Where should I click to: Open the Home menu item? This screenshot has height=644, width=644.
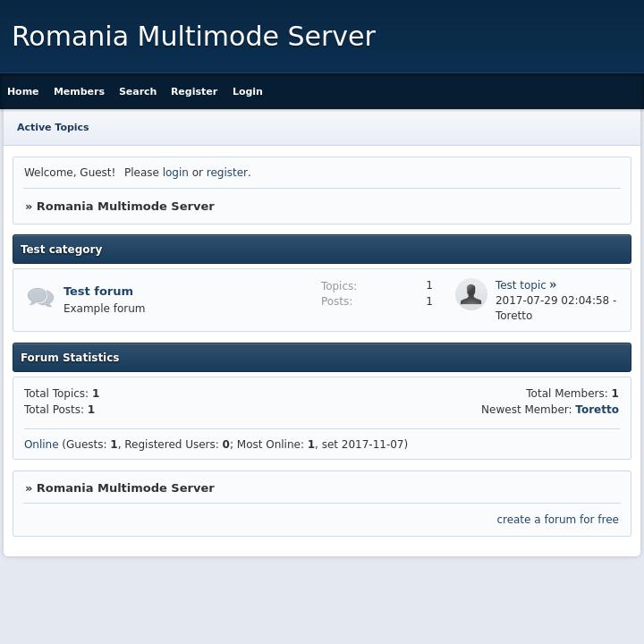tap(23, 91)
